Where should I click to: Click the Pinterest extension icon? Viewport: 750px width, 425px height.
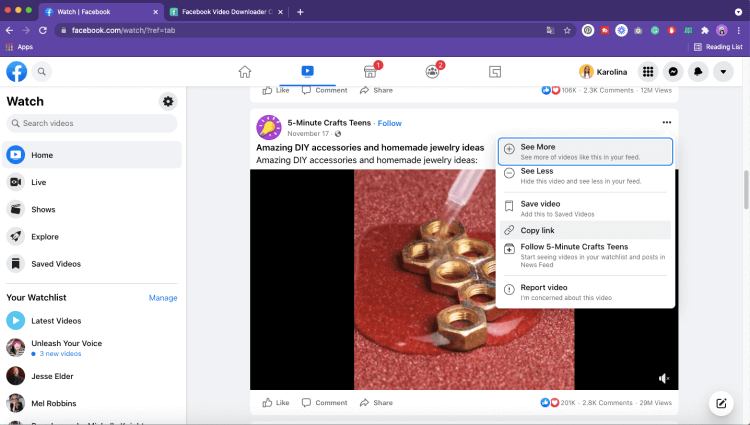click(588, 30)
